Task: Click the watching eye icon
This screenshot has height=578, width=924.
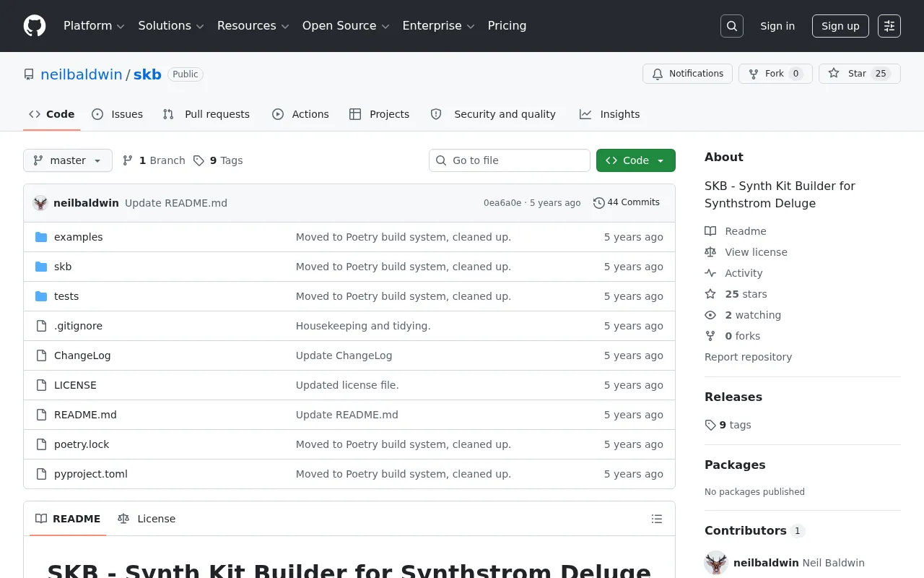Action: coord(710,315)
